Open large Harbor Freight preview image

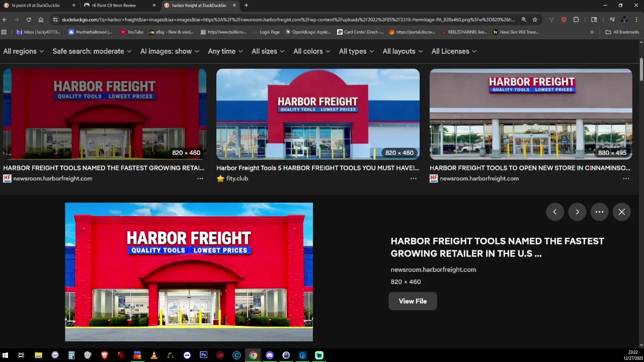(189, 272)
